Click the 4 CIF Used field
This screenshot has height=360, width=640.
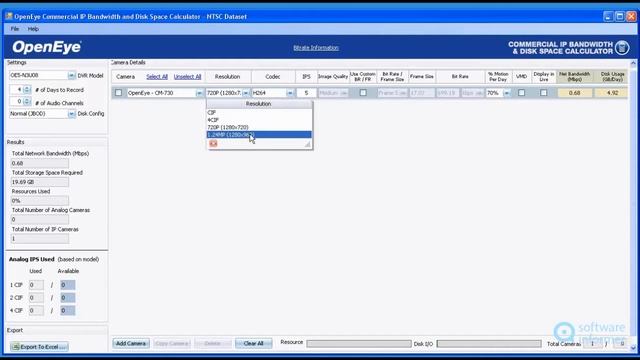pyautogui.click(x=36, y=311)
